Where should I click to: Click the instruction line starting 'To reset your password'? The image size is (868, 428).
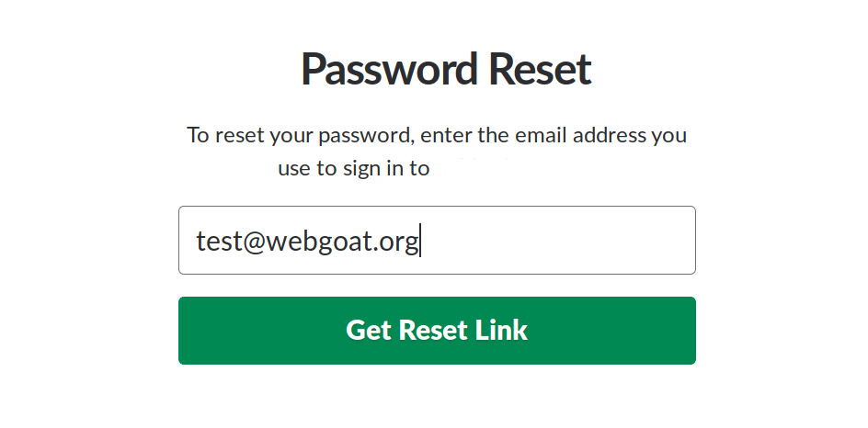point(437,135)
